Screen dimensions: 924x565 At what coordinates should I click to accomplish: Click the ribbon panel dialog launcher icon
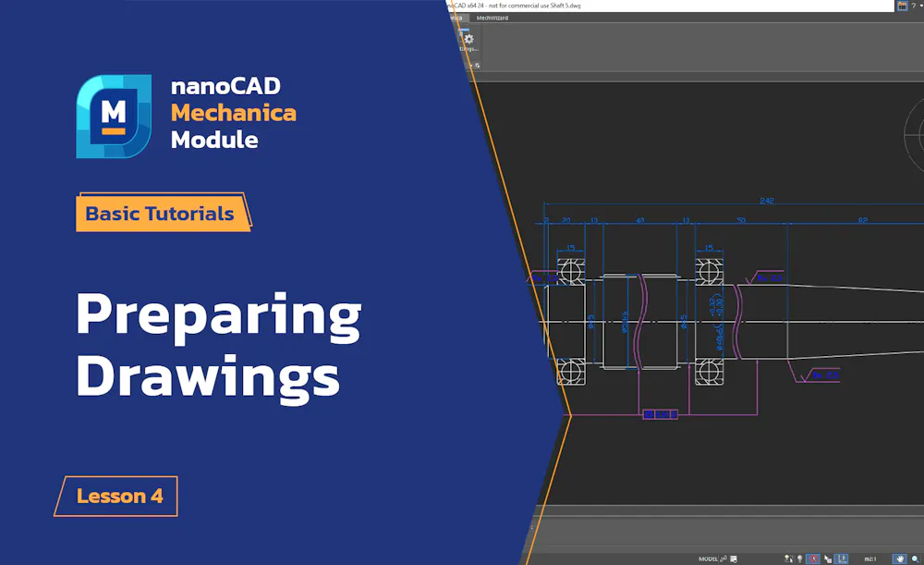478,66
